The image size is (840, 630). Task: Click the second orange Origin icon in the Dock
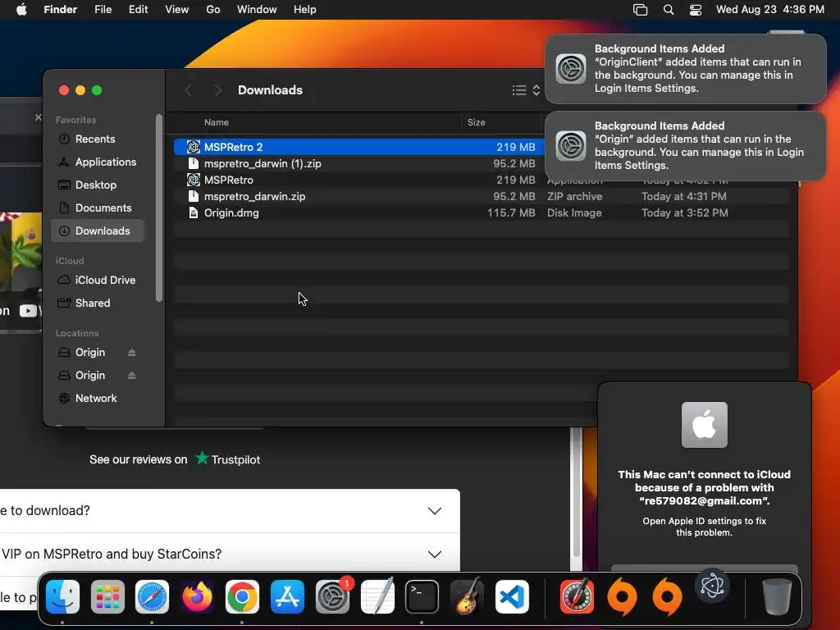click(x=667, y=596)
